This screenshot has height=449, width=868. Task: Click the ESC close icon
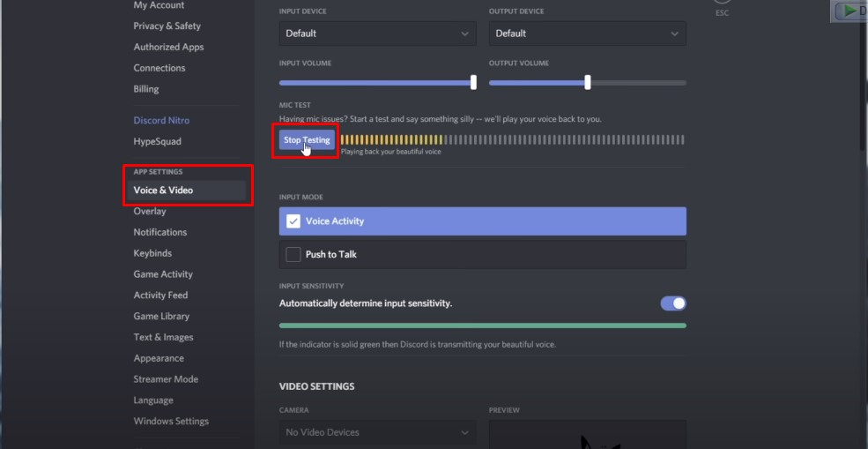coord(722,4)
